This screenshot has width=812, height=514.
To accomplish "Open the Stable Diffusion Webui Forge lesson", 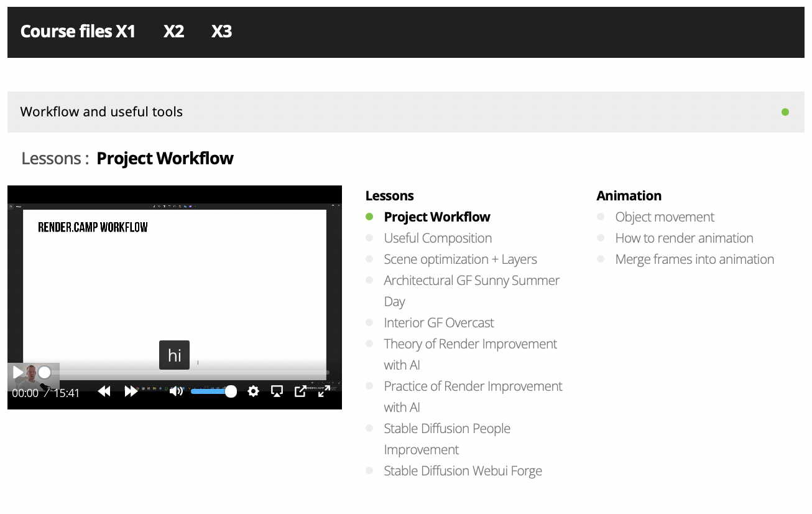I will pos(463,470).
